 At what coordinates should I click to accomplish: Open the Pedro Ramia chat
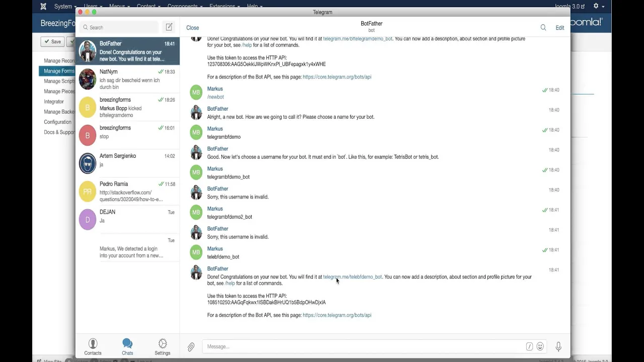coord(127,192)
